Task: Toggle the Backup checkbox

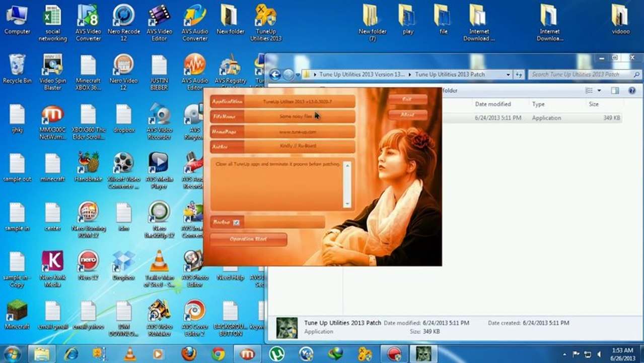Action: (x=236, y=222)
